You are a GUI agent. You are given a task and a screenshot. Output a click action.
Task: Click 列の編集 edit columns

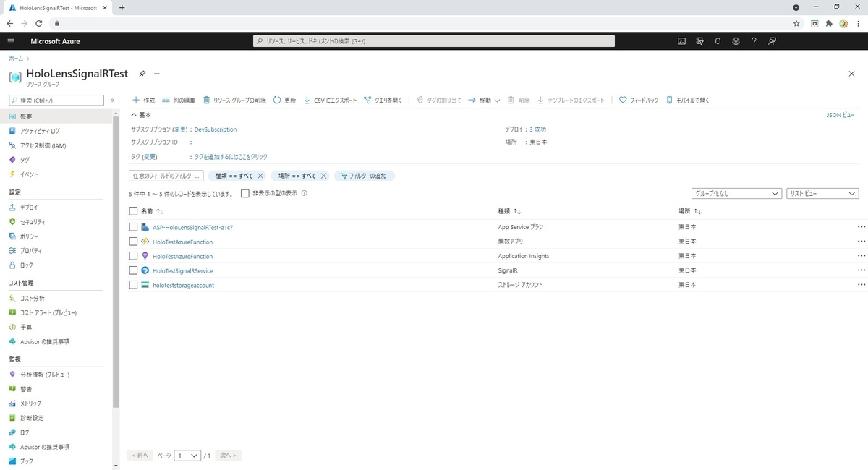(x=179, y=101)
